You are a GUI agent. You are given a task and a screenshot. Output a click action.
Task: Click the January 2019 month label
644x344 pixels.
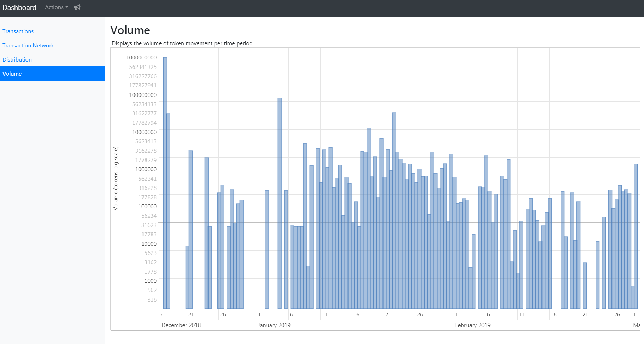[274, 325]
